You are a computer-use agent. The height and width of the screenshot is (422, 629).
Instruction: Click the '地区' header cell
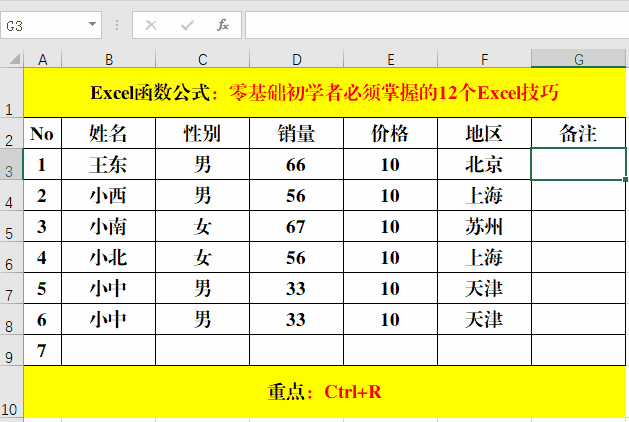(x=484, y=133)
